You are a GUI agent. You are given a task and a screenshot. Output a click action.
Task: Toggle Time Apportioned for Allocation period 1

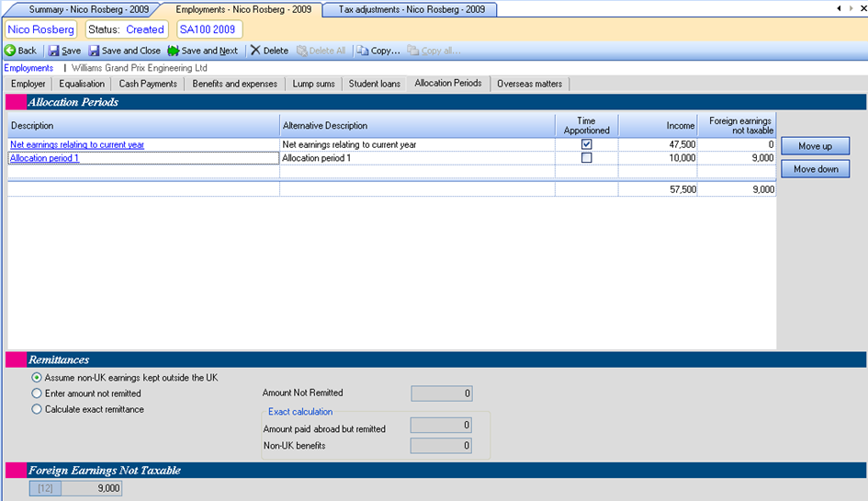click(587, 158)
